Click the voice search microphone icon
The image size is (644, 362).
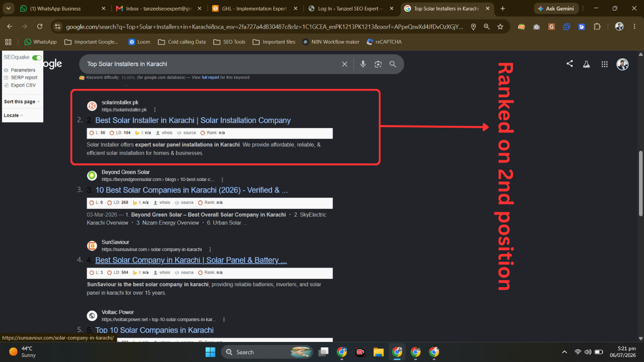pos(363,64)
